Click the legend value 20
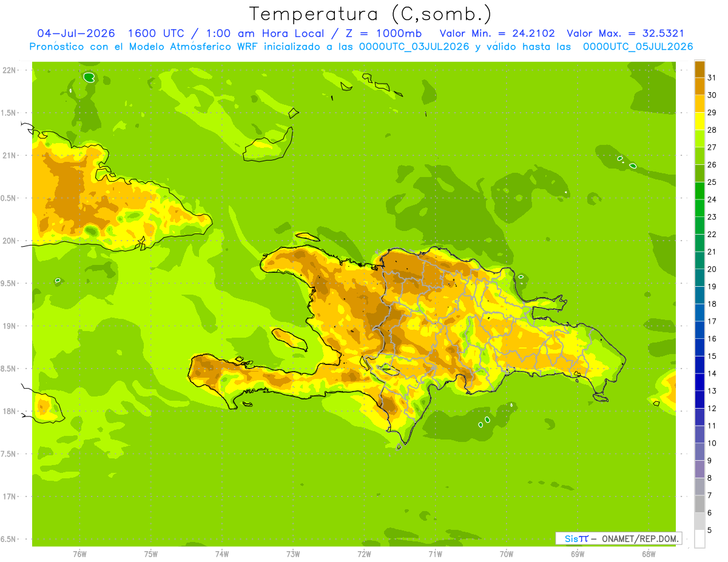Screen dimensions: 728x562 pos(712,269)
